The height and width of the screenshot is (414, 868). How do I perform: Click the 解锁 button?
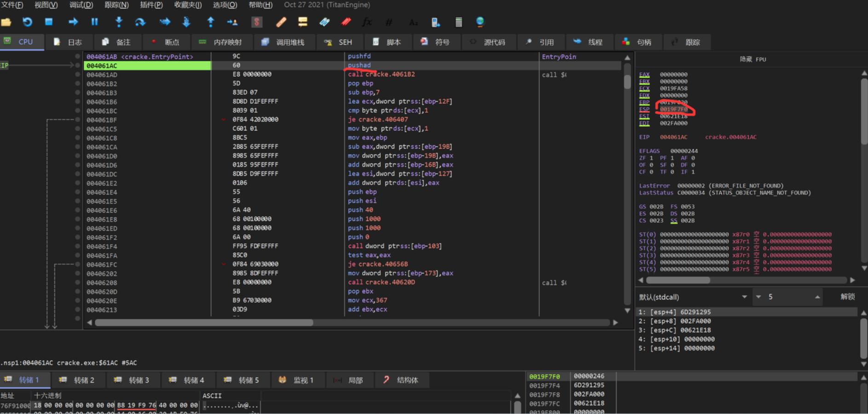pyautogui.click(x=847, y=297)
